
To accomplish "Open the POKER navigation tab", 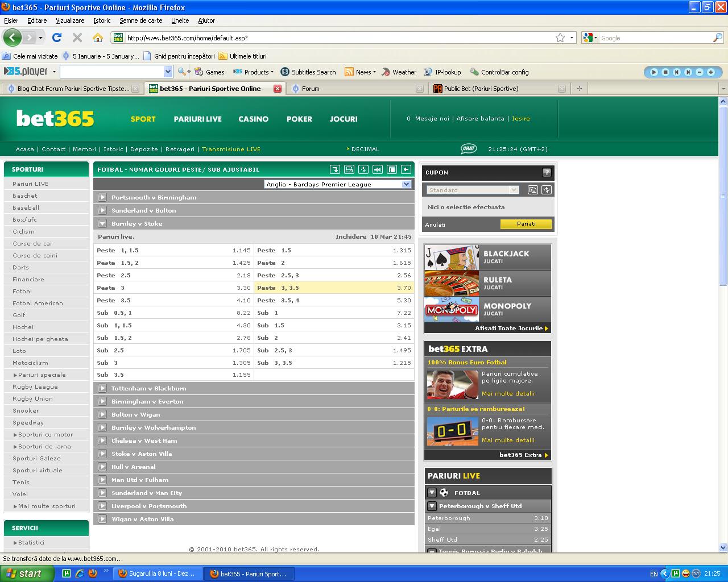I will [x=299, y=119].
